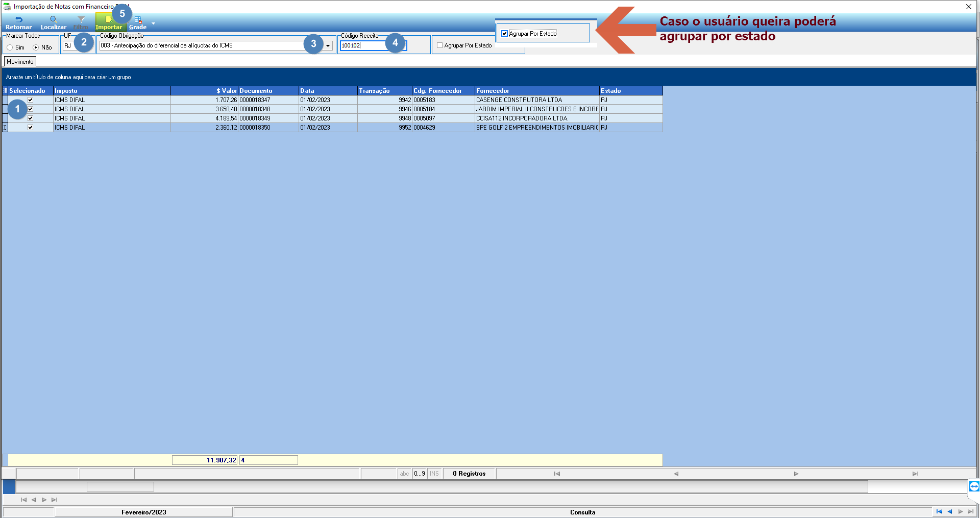Click transaction number 9942
This screenshot has height=518, width=980.
pyautogui.click(x=405, y=100)
